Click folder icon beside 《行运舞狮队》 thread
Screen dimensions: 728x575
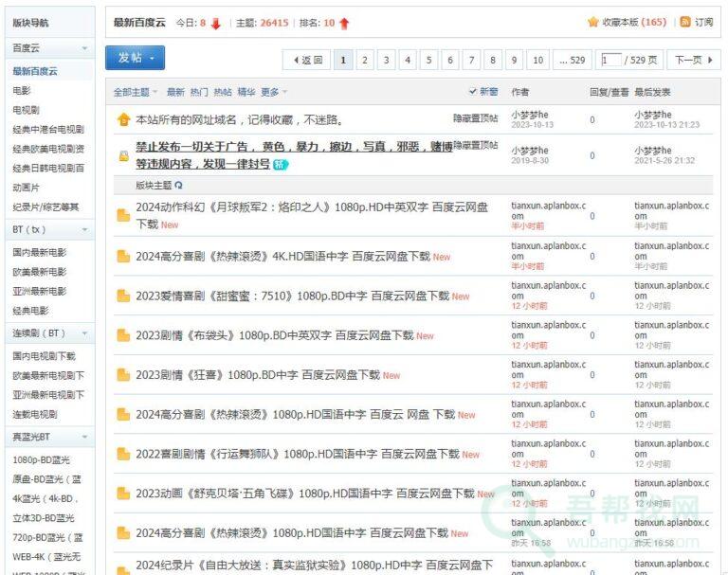point(123,454)
